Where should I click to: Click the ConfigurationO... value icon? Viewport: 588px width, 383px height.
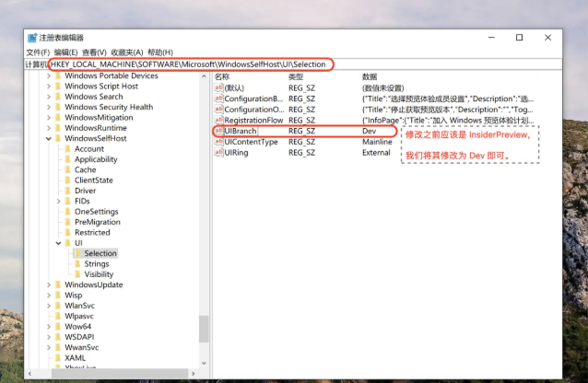click(x=219, y=110)
